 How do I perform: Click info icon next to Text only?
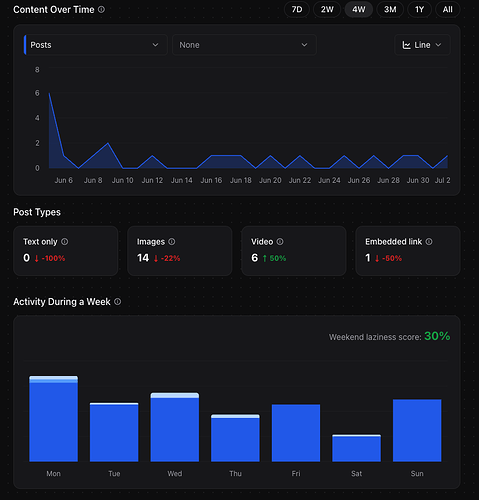(65, 242)
